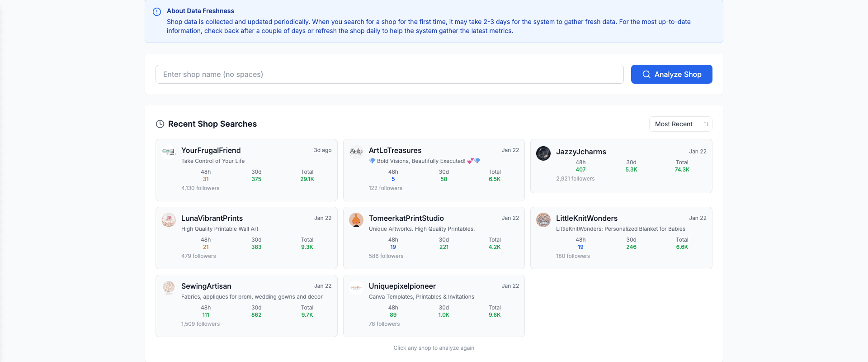Click the YourFrugalFriend shop avatar
The width and height of the screenshot is (868, 362).
[x=169, y=152]
